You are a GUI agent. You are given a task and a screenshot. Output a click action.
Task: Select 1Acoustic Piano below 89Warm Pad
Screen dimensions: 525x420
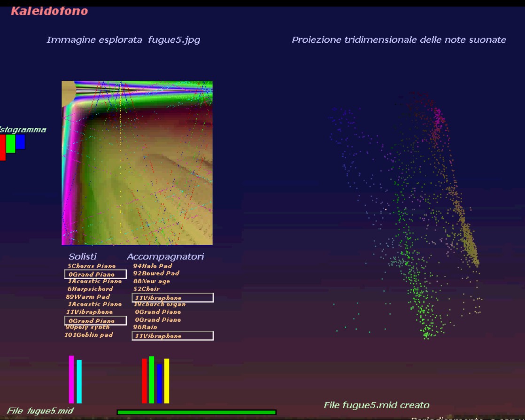click(x=95, y=304)
